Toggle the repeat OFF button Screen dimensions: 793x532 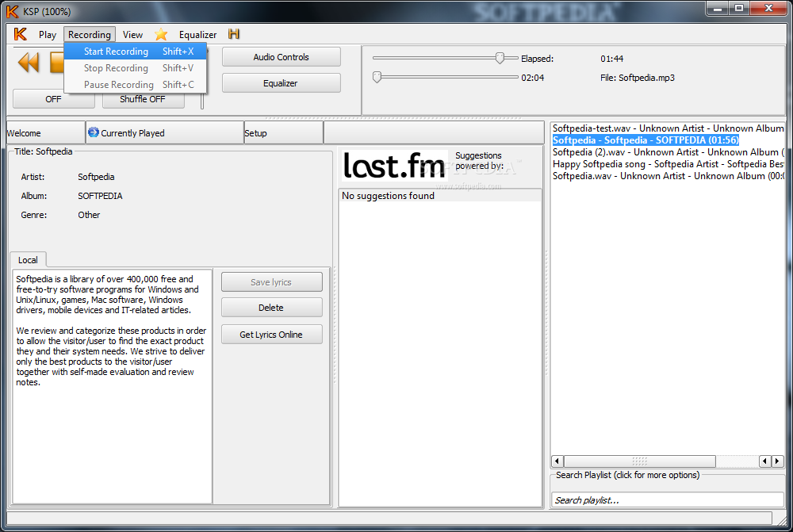pyautogui.click(x=54, y=100)
